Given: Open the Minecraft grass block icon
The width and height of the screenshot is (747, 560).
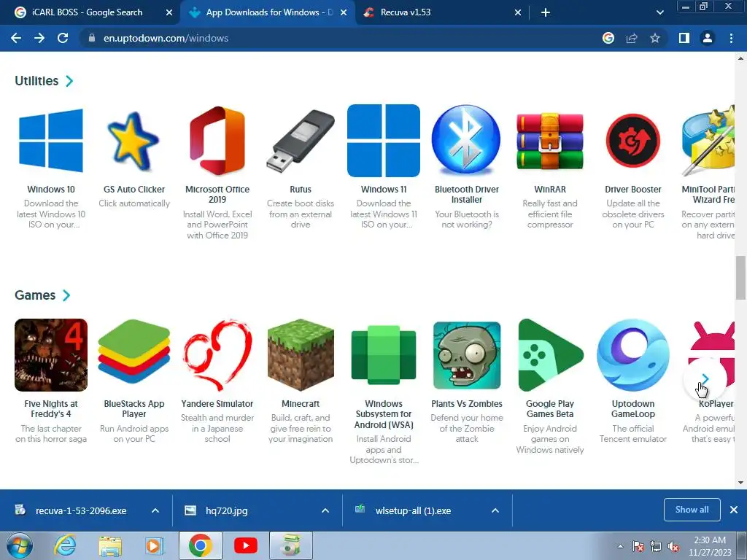Looking at the screenshot, I should pyautogui.click(x=301, y=355).
